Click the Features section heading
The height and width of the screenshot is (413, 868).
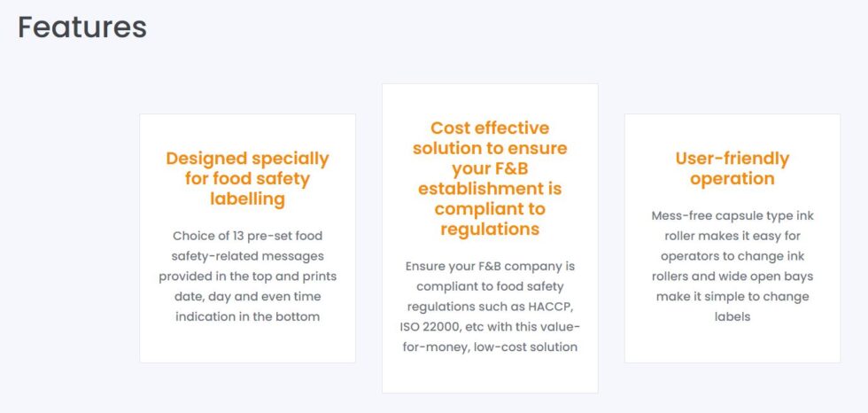(82, 27)
